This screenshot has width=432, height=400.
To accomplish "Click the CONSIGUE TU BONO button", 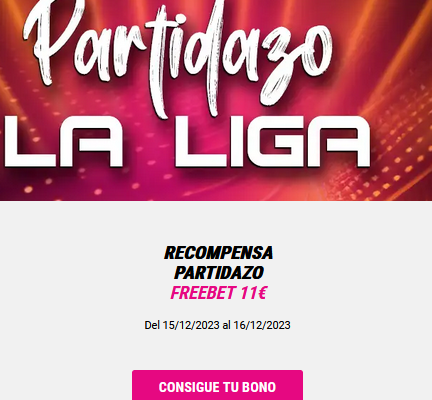I will (x=217, y=386).
